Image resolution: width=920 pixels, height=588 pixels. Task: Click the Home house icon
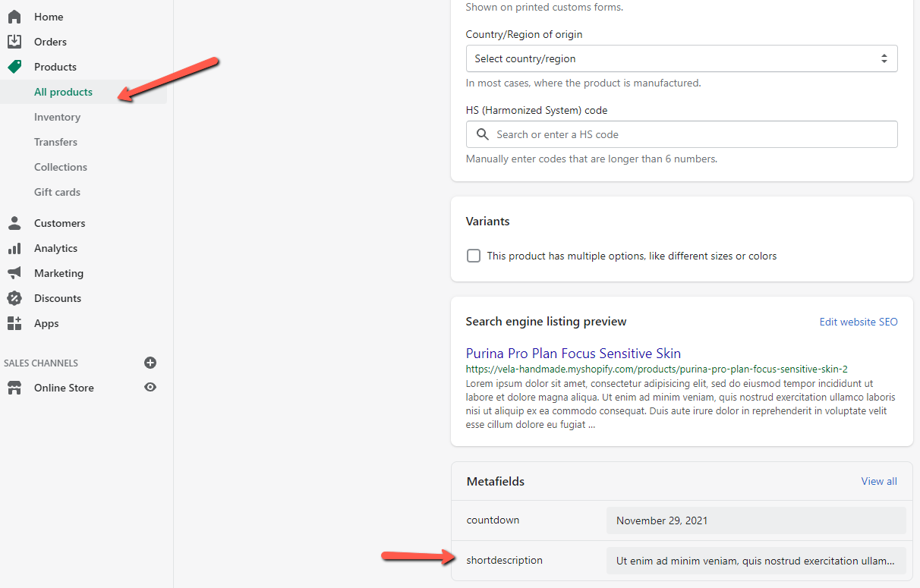(14, 17)
